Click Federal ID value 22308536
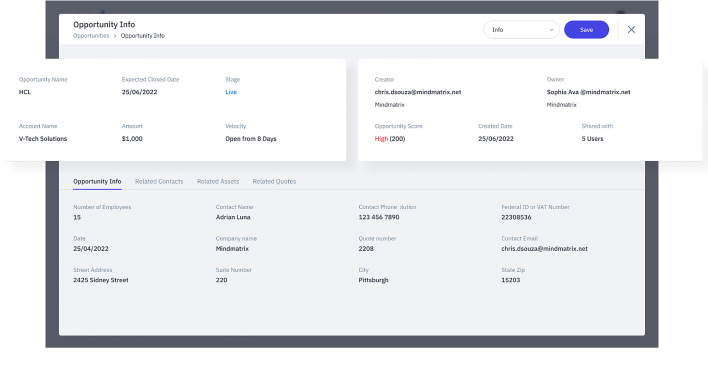This screenshot has height=376, width=708. point(516,217)
